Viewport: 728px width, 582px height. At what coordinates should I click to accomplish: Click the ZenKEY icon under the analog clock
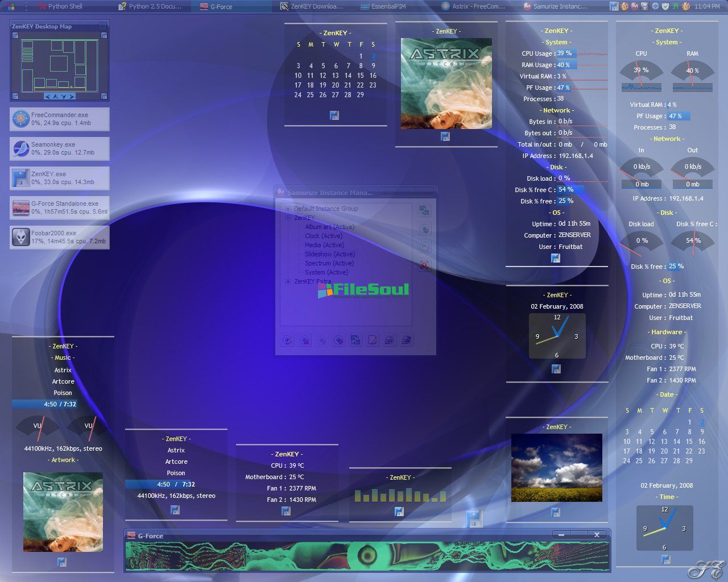(x=556, y=369)
